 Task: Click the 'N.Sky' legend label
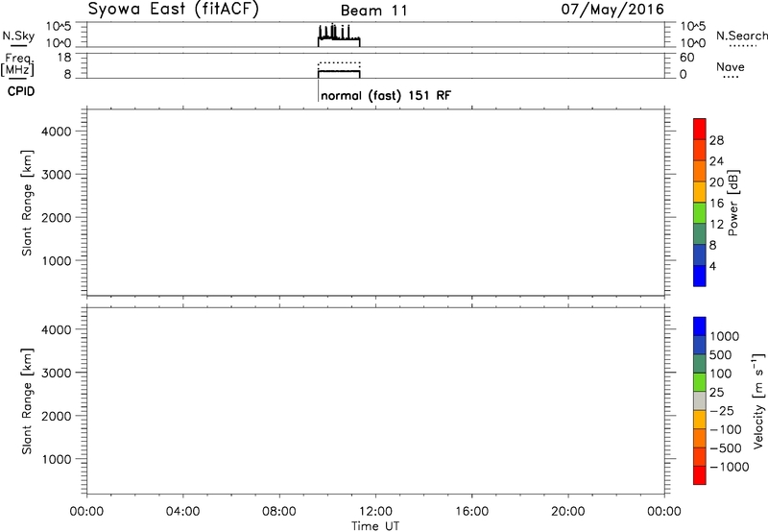(18, 36)
